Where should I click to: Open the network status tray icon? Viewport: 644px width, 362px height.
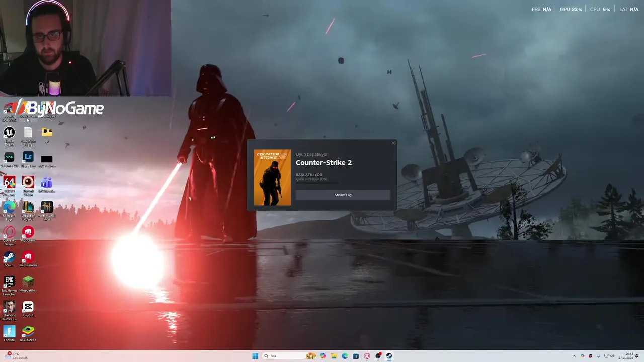(x=606, y=356)
